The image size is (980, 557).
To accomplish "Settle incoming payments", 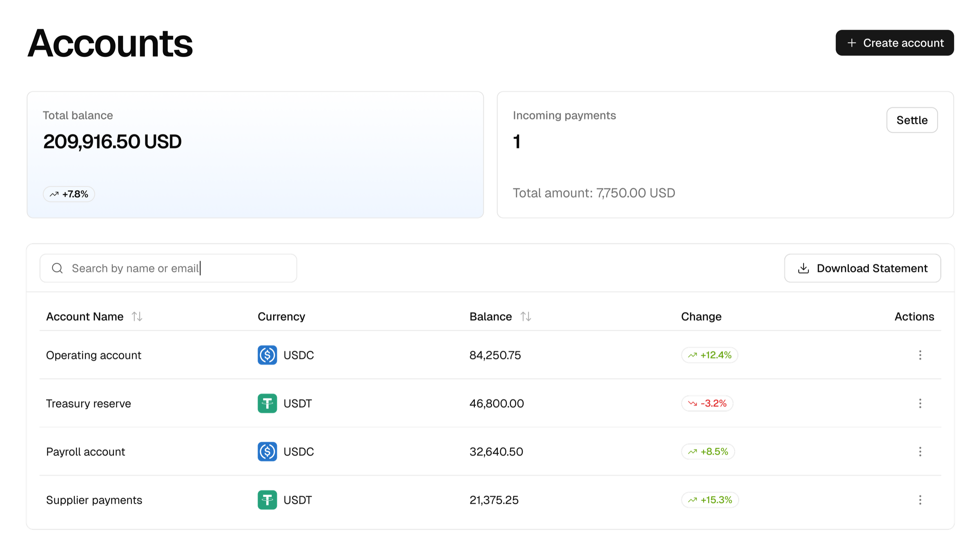I will (x=912, y=120).
